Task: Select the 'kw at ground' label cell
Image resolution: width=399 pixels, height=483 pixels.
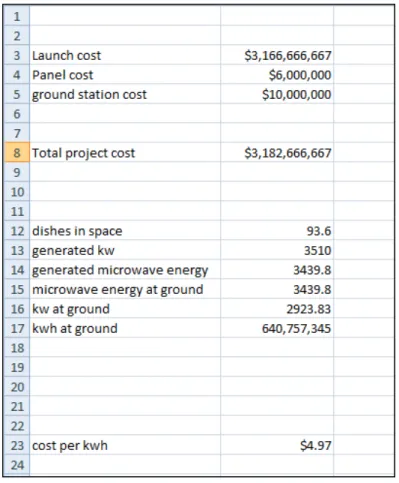Action: point(125,309)
